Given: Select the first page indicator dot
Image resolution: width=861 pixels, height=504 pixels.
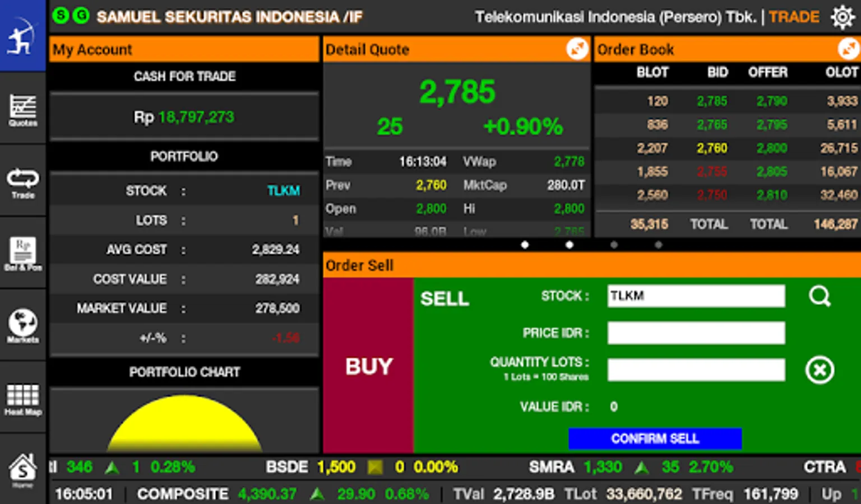Looking at the screenshot, I should click(525, 245).
